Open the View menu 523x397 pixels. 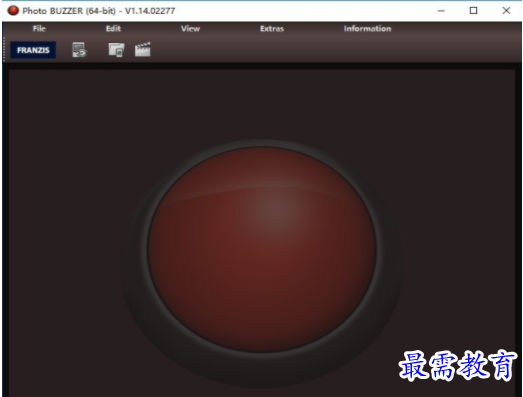click(x=190, y=29)
